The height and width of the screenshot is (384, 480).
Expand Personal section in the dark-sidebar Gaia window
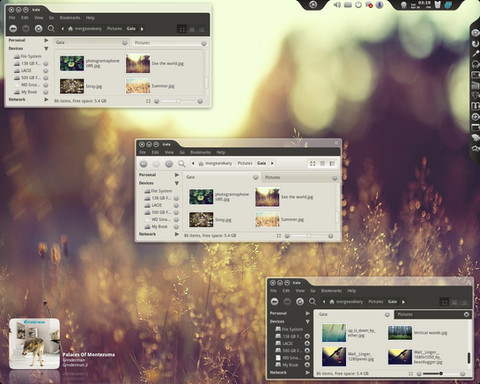tap(308, 313)
